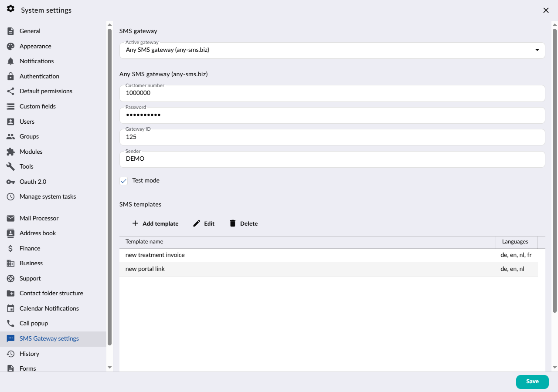Click the Notifications bell icon
This screenshot has height=392, width=558.
tap(10, 61)
